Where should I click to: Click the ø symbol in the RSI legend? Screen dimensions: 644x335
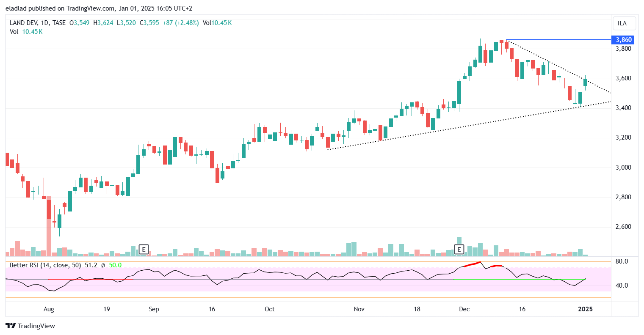pyautogui.click(x=103, y=265)
